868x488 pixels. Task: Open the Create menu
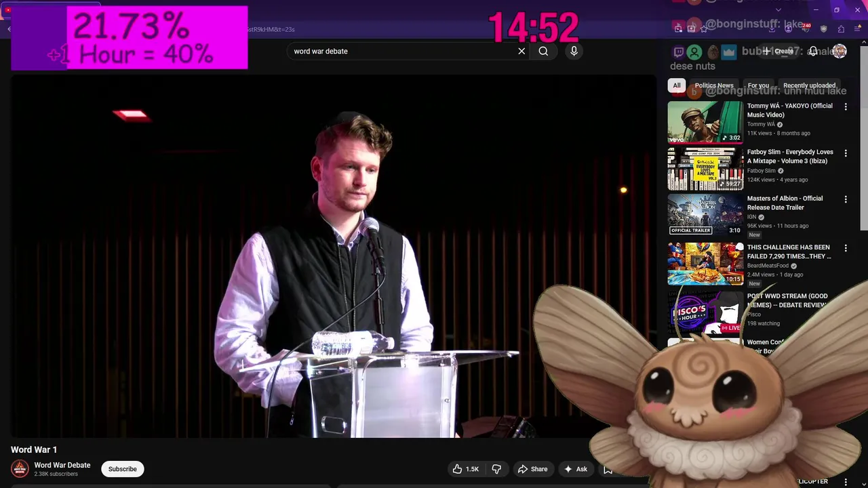coord(778,51)
